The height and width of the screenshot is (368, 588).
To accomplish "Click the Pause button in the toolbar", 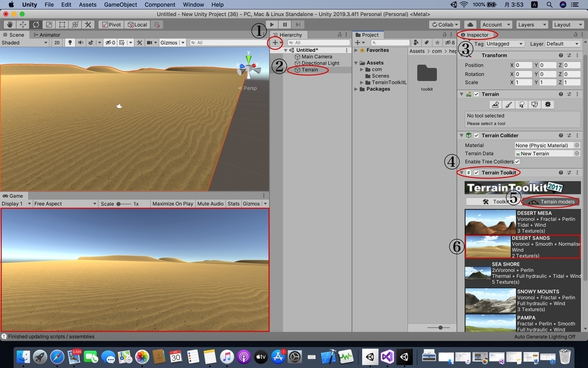I will (285, 25).
